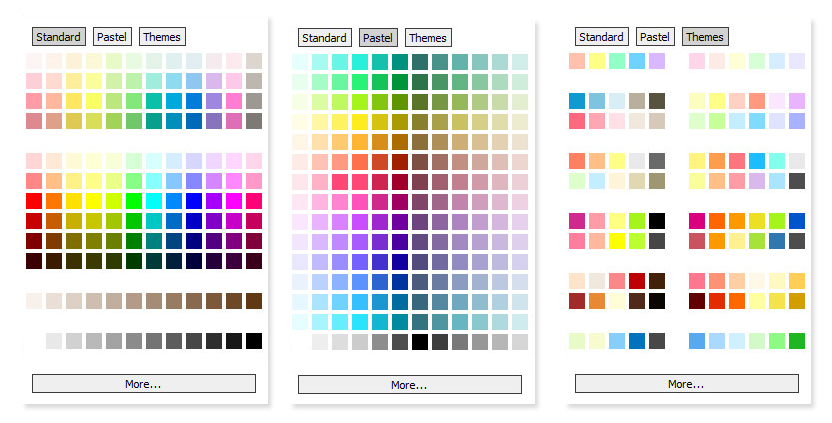Select lightest beige swatch starting Standard palette's brown row

tap(34, 301)
